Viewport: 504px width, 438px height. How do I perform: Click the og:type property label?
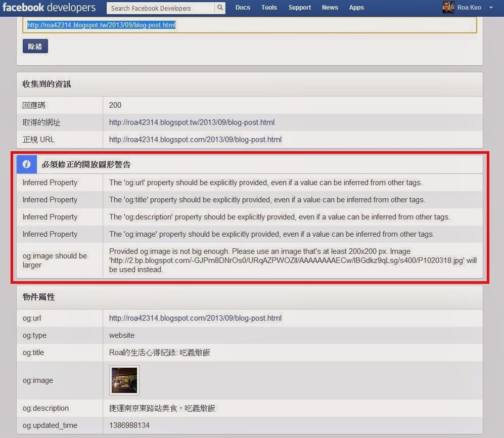coord(34,335)
